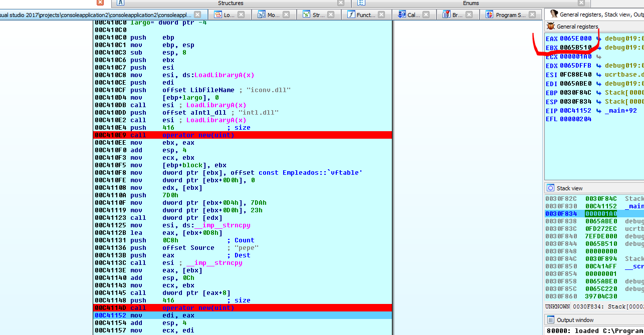The image size is (644, 335).
Task: Click the Modules tab icon
Action: click(261, 15)
